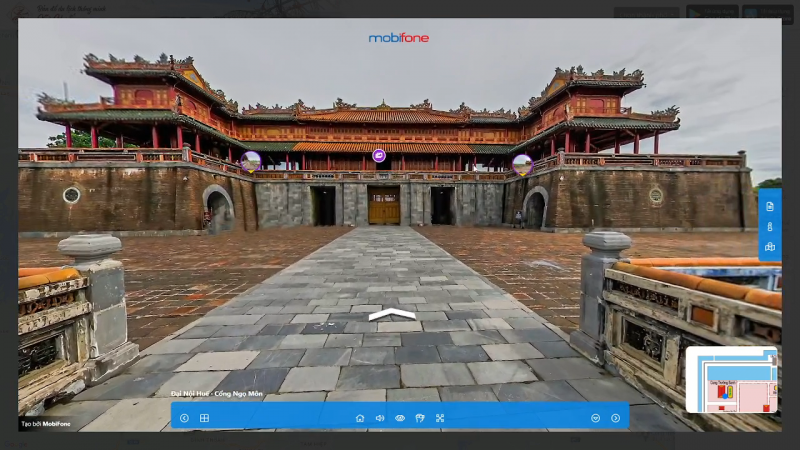This screenshot has width=800, height=450.
Task: Click the home icon in bottom toolbar
Action: [x=360, y=418]
